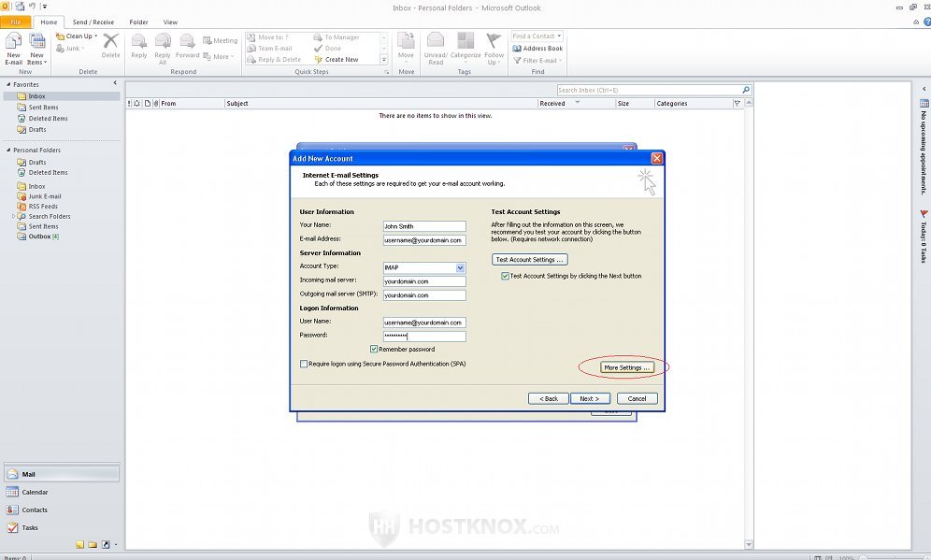This screenshot has width=931, height=560.
Task: Click the Your Name field
Action: (424, 226)
